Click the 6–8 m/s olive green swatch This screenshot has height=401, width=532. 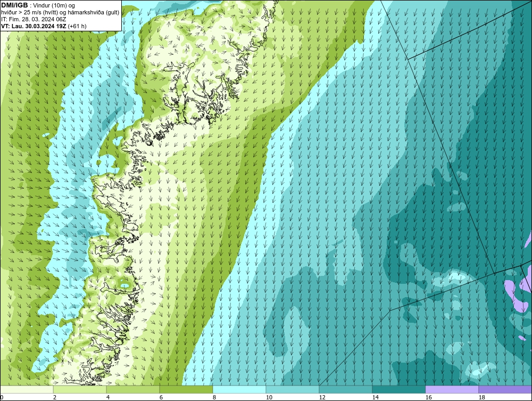tap(186, 389)
